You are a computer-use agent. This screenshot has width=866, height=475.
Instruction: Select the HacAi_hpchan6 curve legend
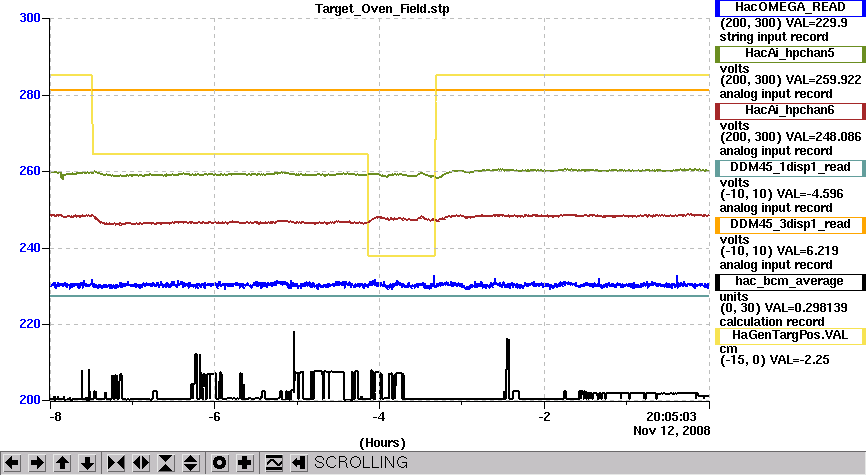pos(790,110)
